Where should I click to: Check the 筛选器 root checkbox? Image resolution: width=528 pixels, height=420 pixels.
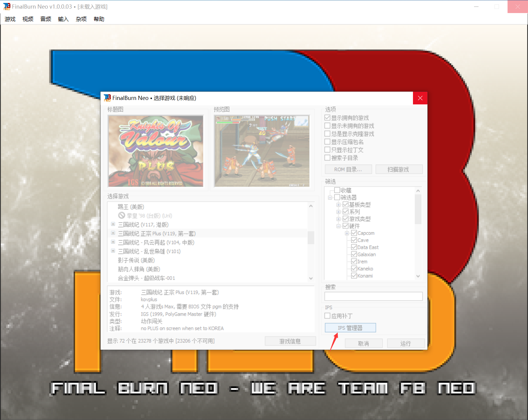[337, 197]
